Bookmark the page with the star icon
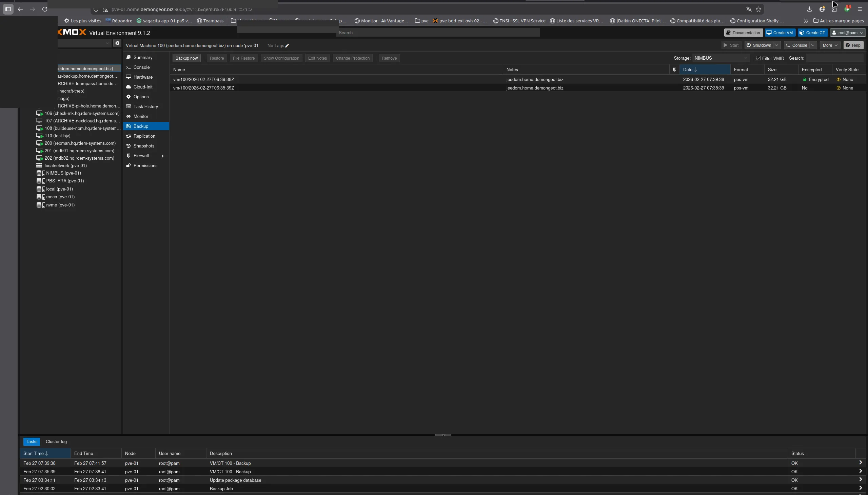 coord(758,9)
